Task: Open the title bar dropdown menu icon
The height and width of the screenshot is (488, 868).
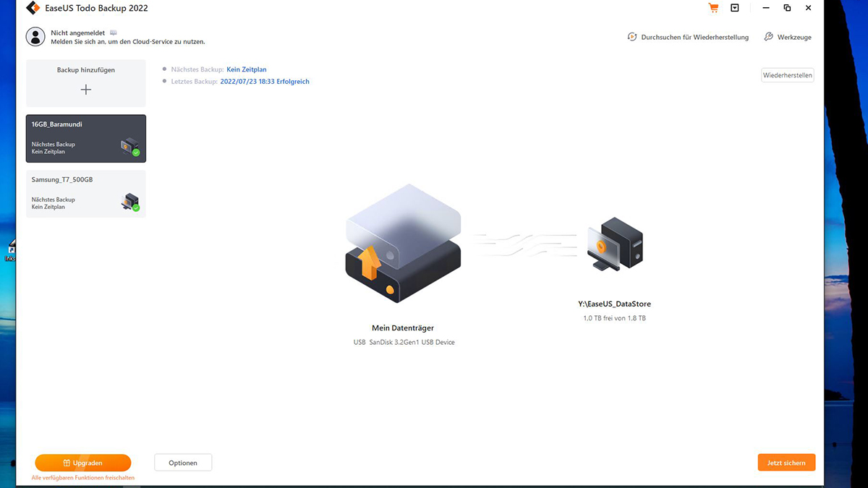Action: pos(735,8)
